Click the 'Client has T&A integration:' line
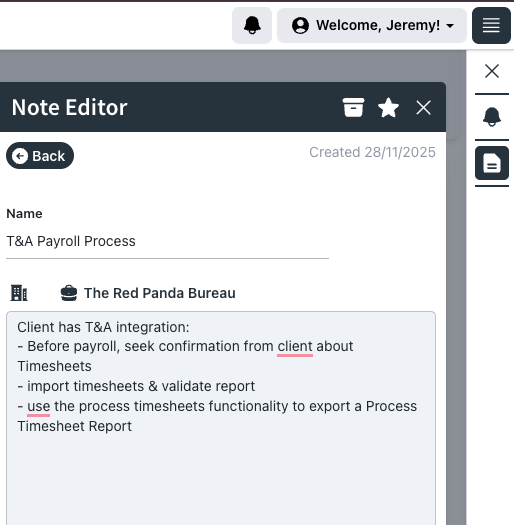Screen dimensions: 514x525 click(x=103, y=327)
